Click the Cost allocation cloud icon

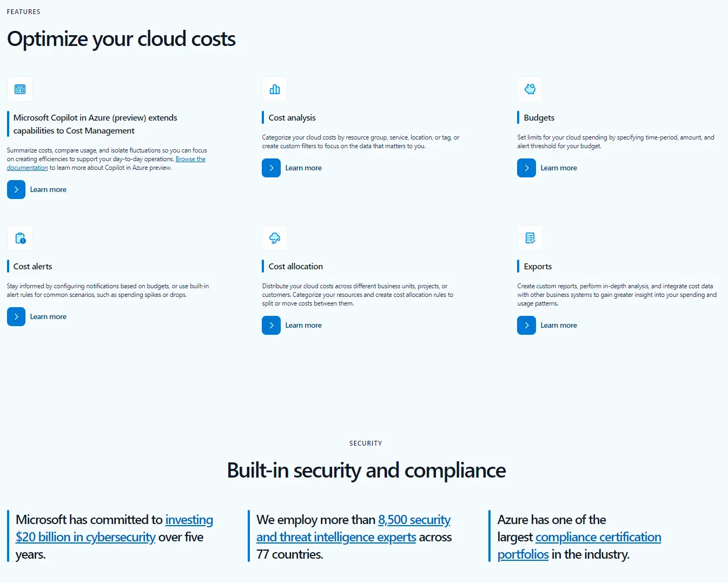pos(275,238)
